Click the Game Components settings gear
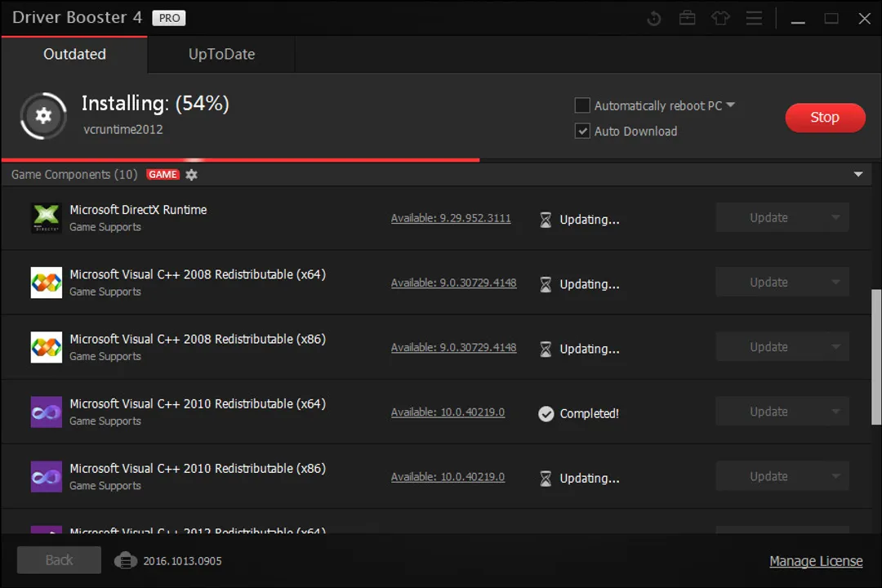 [x=191, y=175]
